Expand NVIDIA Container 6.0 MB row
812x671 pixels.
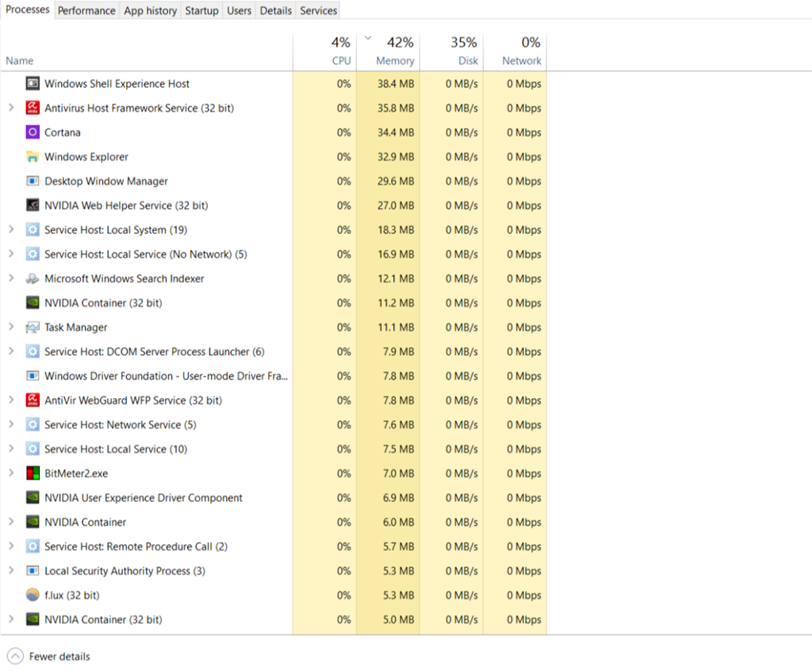11,521
